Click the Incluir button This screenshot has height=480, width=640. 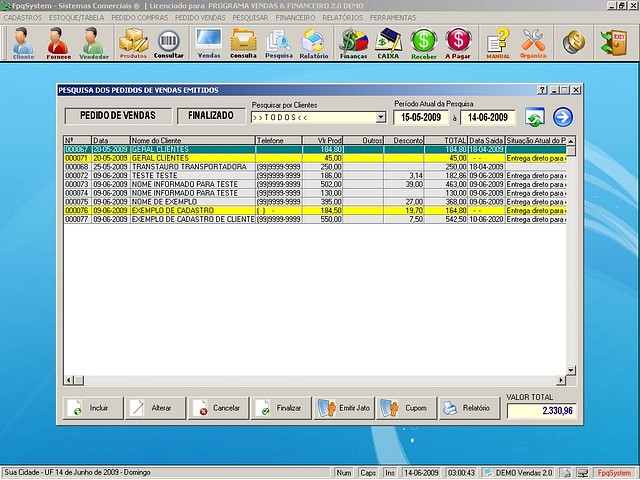(88, 408)
